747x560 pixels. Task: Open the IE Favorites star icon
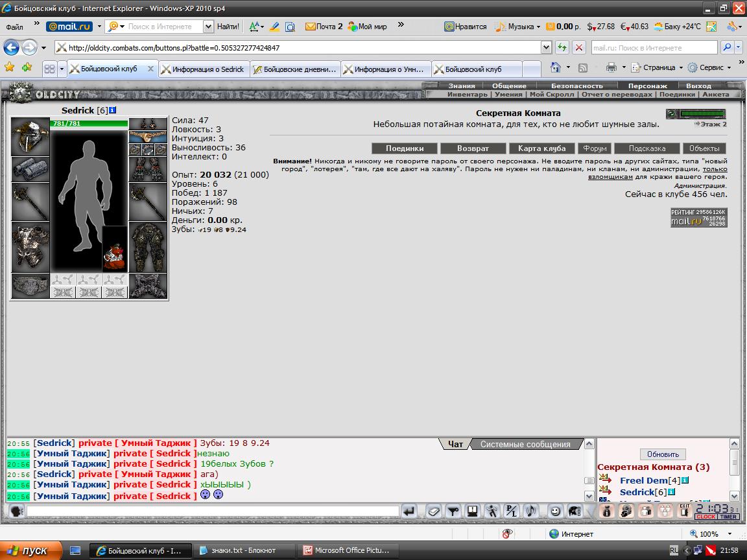[x=9, y=67]
